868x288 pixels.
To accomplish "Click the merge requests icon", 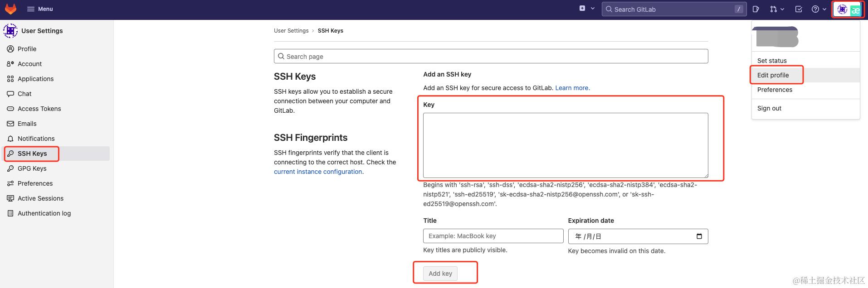I will click(773, 9).
